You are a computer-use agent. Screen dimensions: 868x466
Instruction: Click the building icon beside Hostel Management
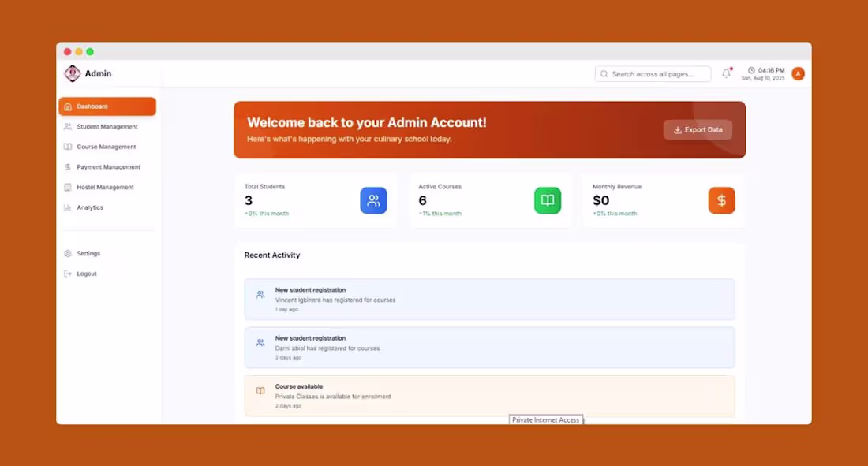tap(68, 187)
